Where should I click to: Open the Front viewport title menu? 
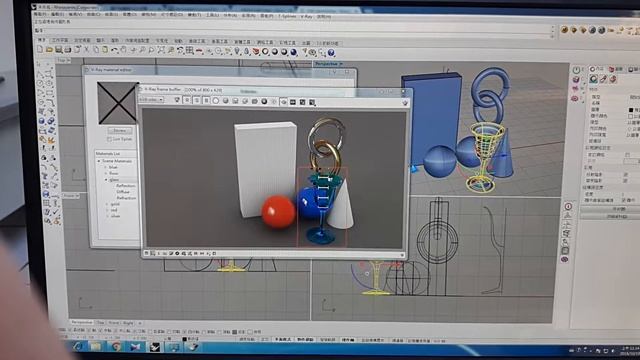[71, 196]
